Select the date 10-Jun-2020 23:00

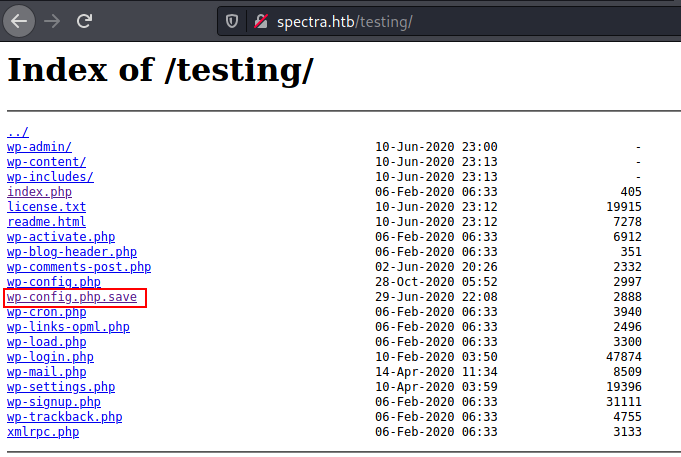pyautogui.click(x=436, y=147)
